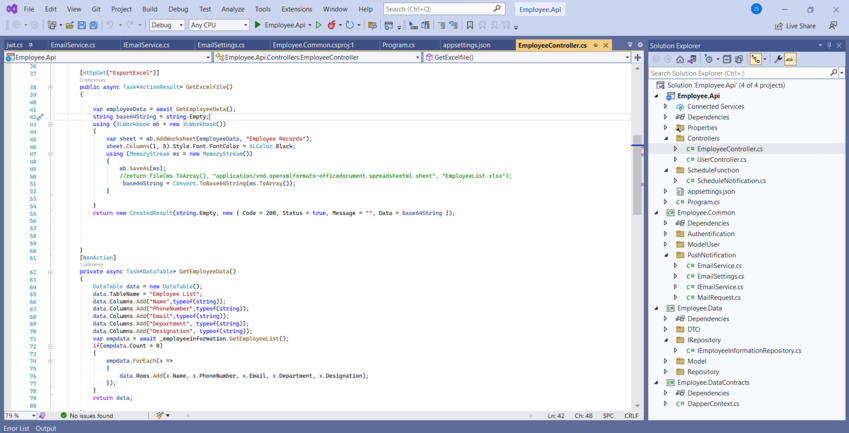The width and height of the screenshot is (849, 433).
Task: Expand the Authentification folder node
Action: tap(666, 234)
